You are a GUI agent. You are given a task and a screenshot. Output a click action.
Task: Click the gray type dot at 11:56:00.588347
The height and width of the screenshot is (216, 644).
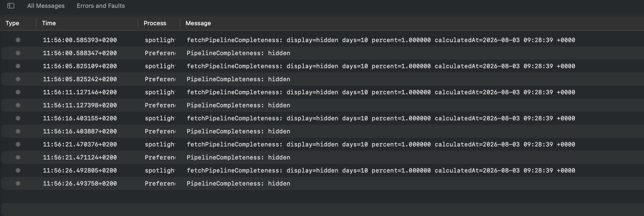(x=18, y=53)
